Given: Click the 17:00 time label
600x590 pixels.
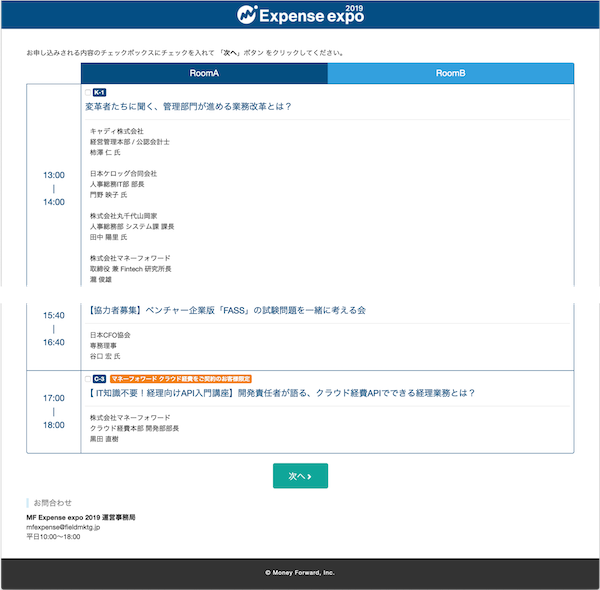Looking at the screenshot, I should pyautogui.click(x=54, y=398).
